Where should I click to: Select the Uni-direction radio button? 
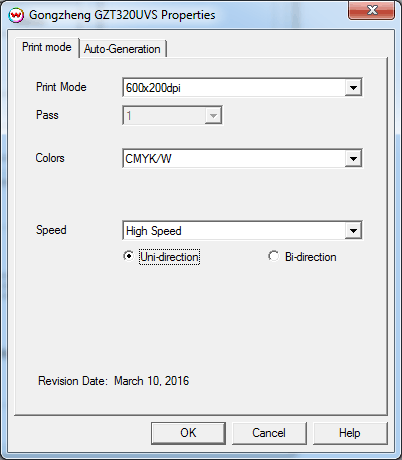(x=128, y=256)
